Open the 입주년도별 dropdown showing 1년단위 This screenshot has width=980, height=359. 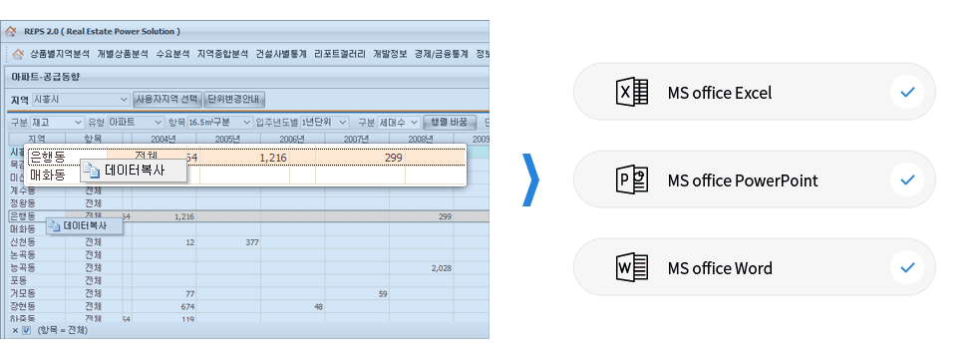coord(324,122)
